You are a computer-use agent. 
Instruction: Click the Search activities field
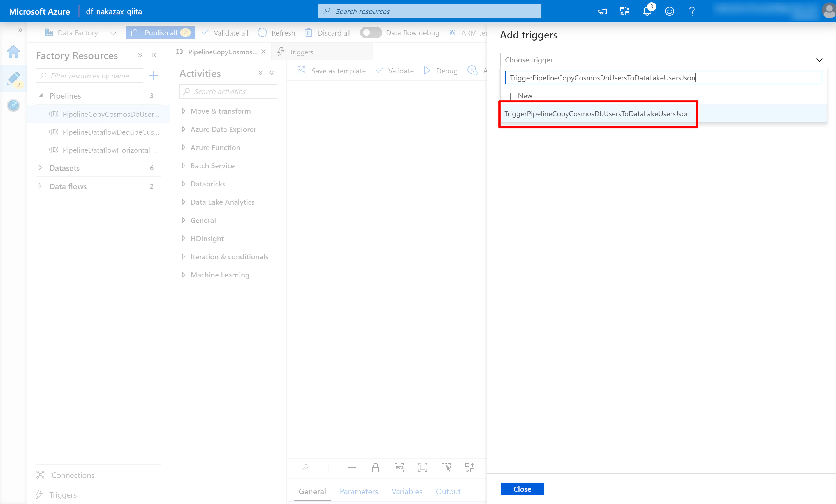click(x=228, y=92)
